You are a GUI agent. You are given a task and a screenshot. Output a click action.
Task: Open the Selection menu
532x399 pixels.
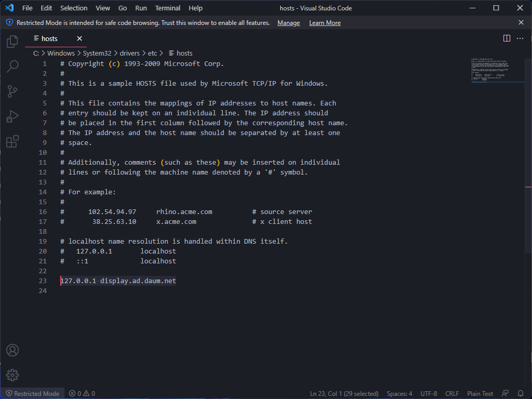(x=74, y=8)
